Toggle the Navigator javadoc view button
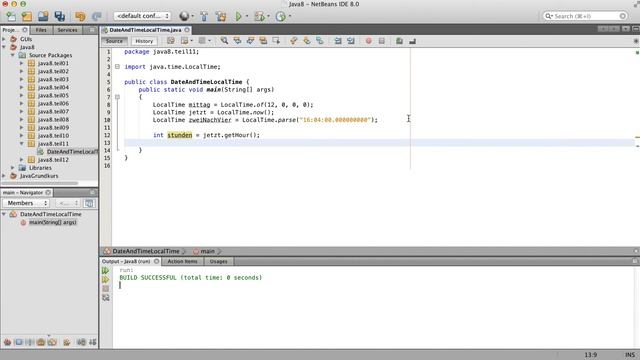 point(89,203)
